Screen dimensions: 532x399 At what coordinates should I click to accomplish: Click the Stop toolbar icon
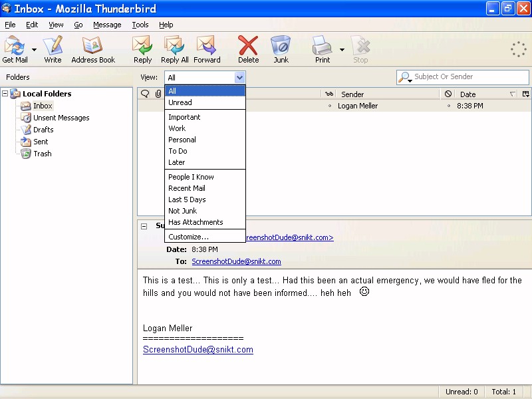360,49
